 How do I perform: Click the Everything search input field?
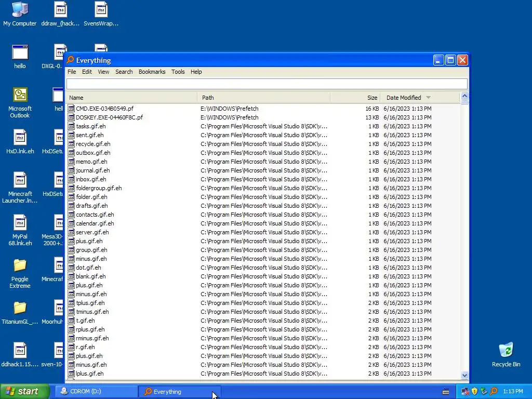tap(267, 84)
